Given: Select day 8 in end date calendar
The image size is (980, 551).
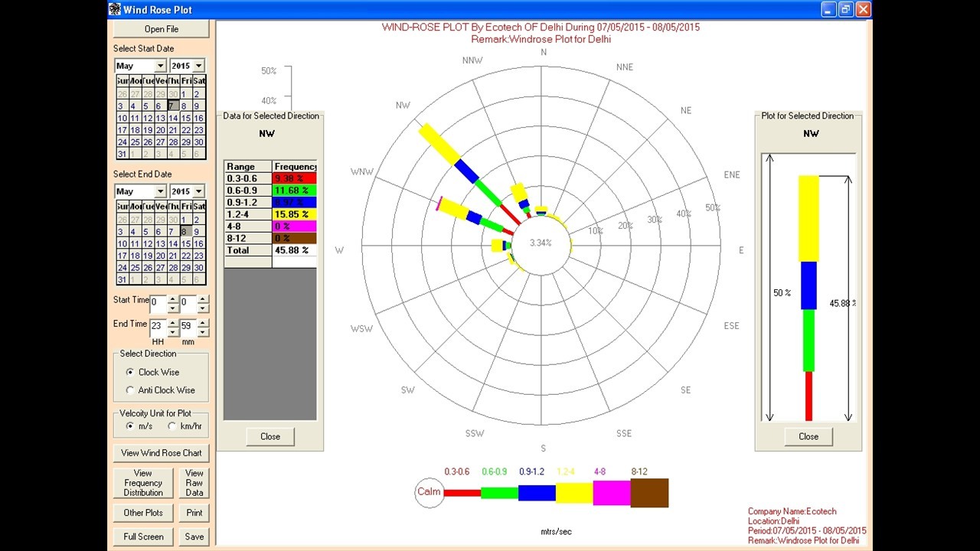Looking at the screenshot, I should tap(186, 232).
